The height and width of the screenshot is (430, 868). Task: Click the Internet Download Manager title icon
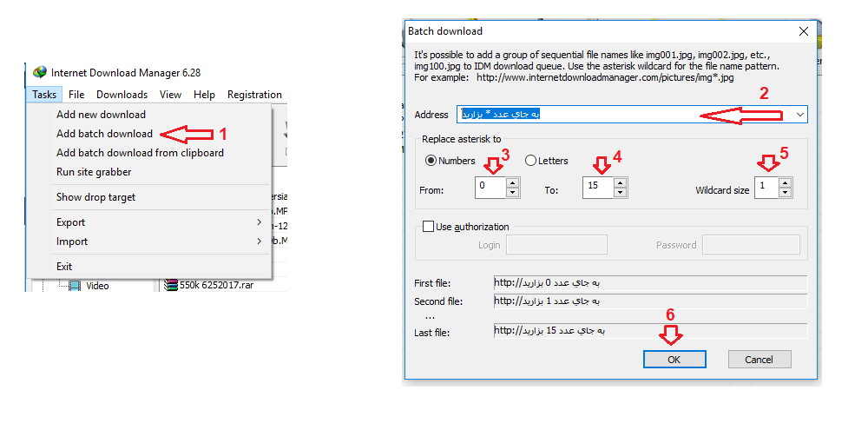(40, 72)
